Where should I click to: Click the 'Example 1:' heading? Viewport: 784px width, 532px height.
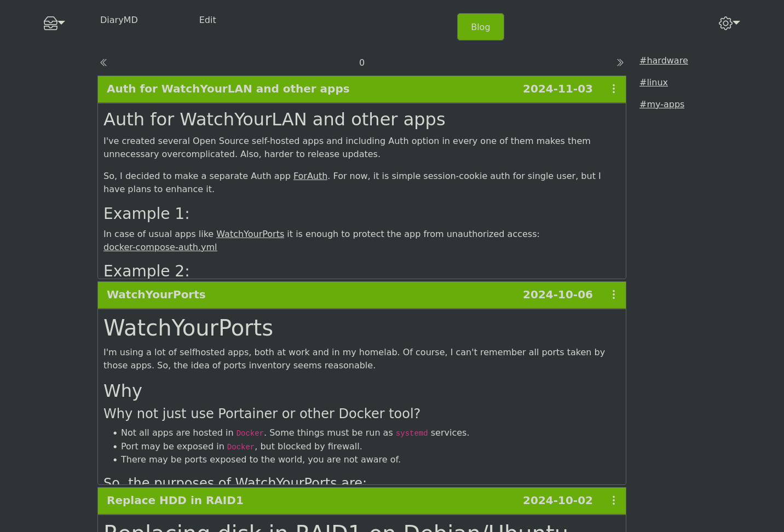146,213
